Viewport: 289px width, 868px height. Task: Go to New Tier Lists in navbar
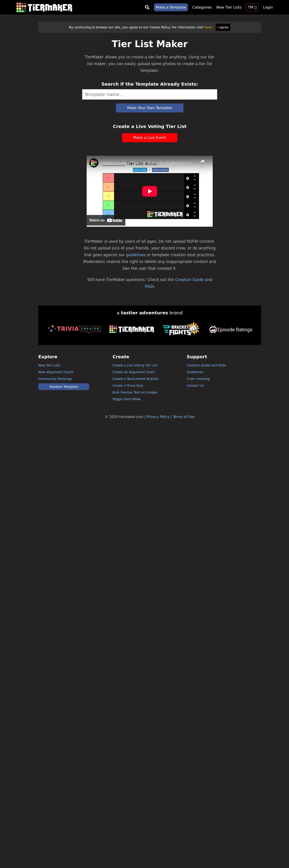tap(229, 7)
